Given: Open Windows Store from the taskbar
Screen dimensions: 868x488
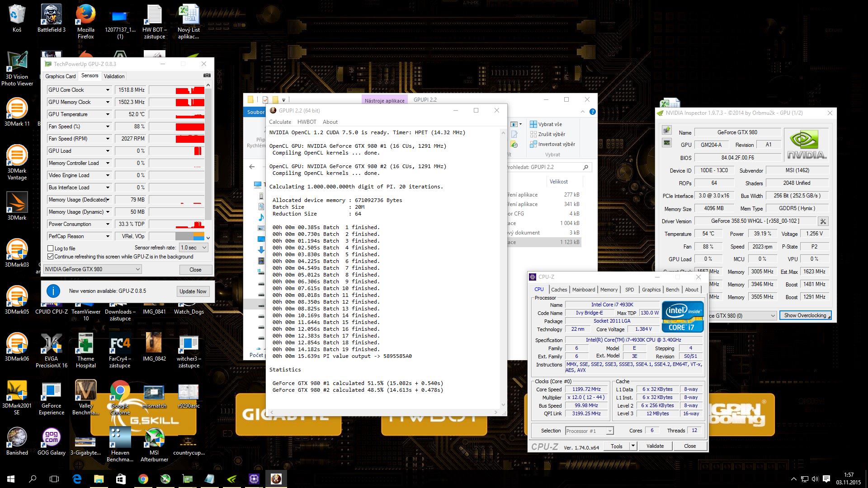Looking at the screenshot, I should (x=121, y=479).
